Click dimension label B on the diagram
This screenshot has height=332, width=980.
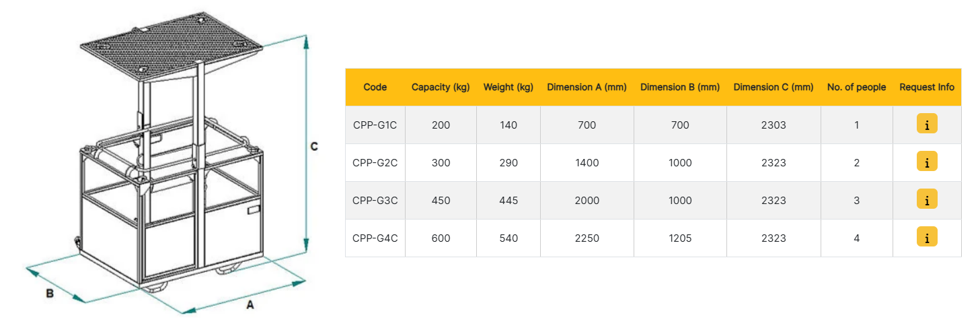50,294
